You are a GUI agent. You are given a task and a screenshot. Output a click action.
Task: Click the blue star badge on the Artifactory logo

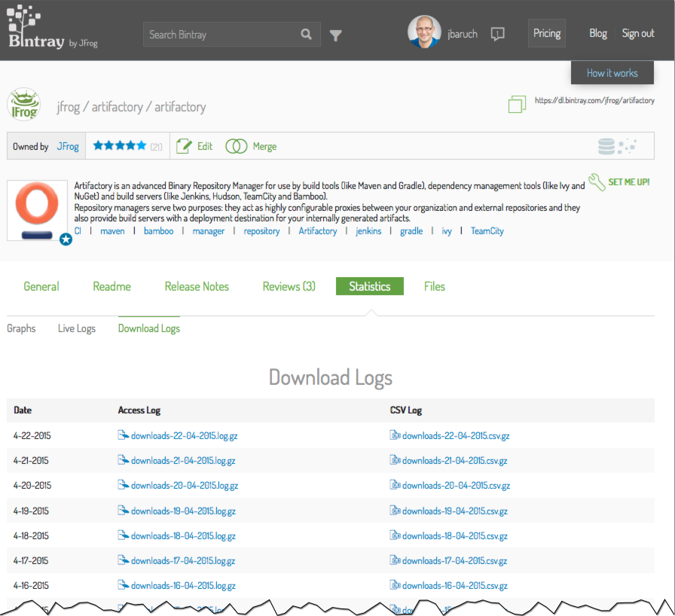(x=66, y=239)
